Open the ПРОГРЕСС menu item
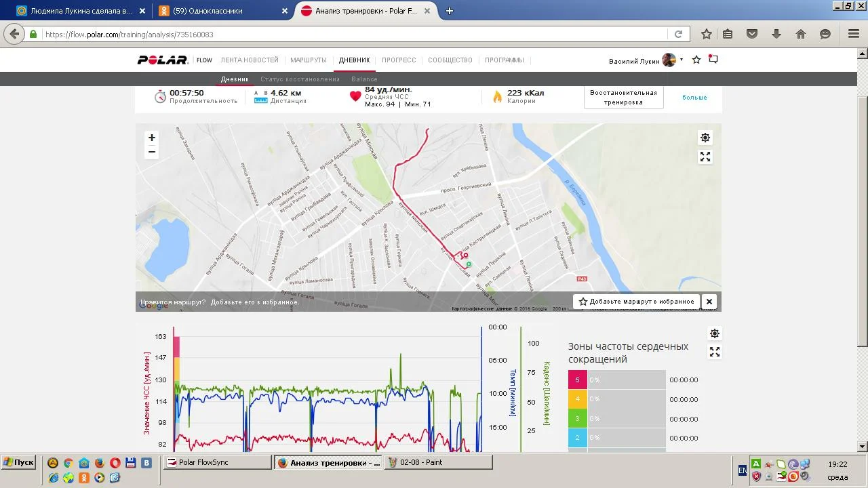 399,60
